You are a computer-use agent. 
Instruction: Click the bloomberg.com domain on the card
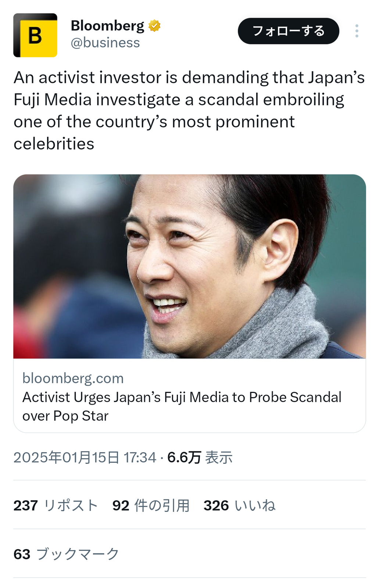point(73,378)
